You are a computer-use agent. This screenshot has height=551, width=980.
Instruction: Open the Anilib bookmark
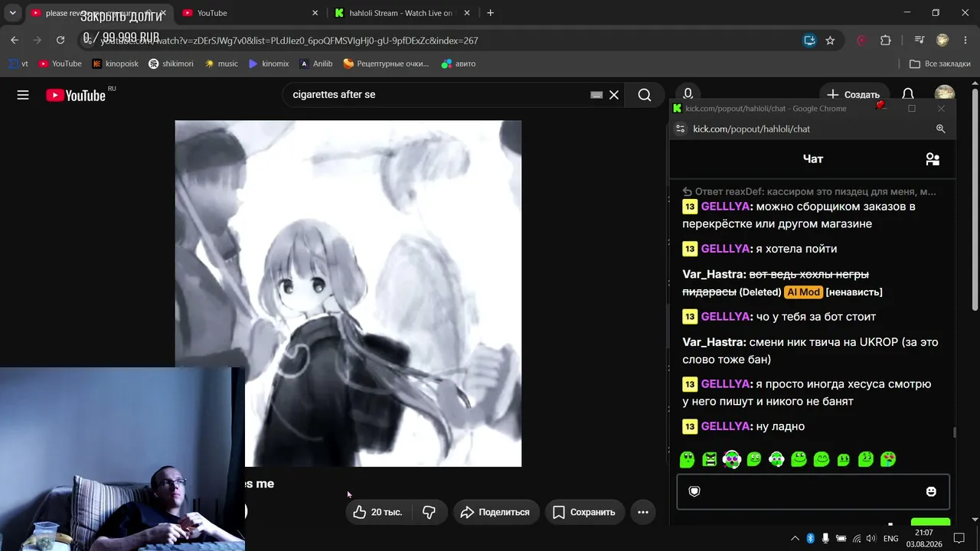[316, 64]
